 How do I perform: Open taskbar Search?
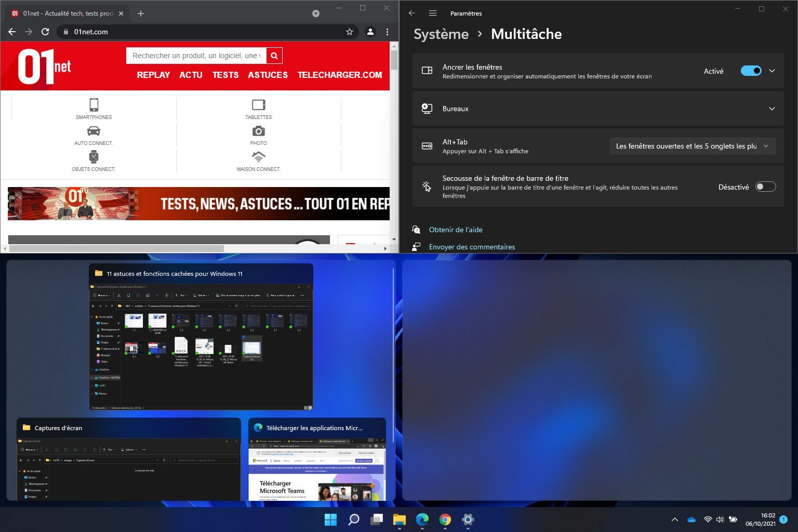tap(354, 520)
